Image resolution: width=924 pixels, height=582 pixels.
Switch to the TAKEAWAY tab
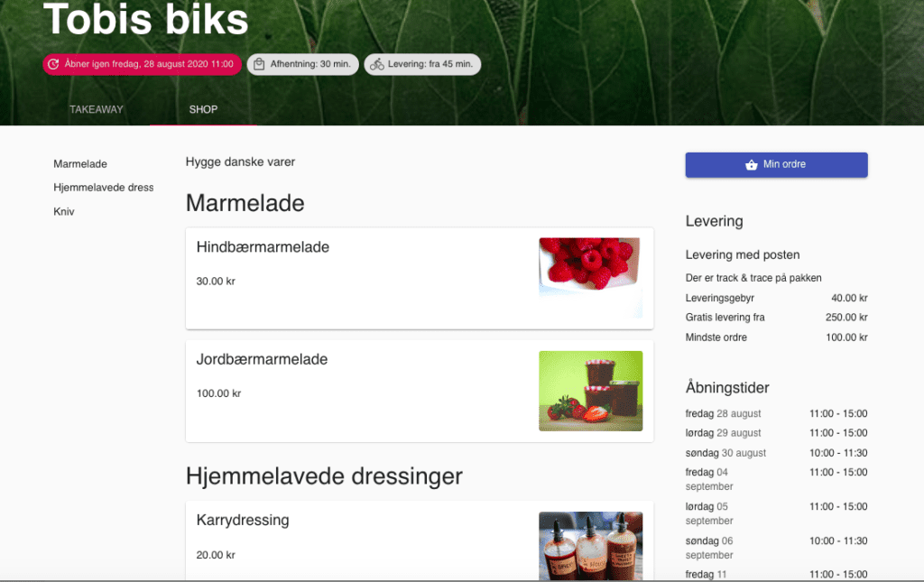(x=96, y=109)
